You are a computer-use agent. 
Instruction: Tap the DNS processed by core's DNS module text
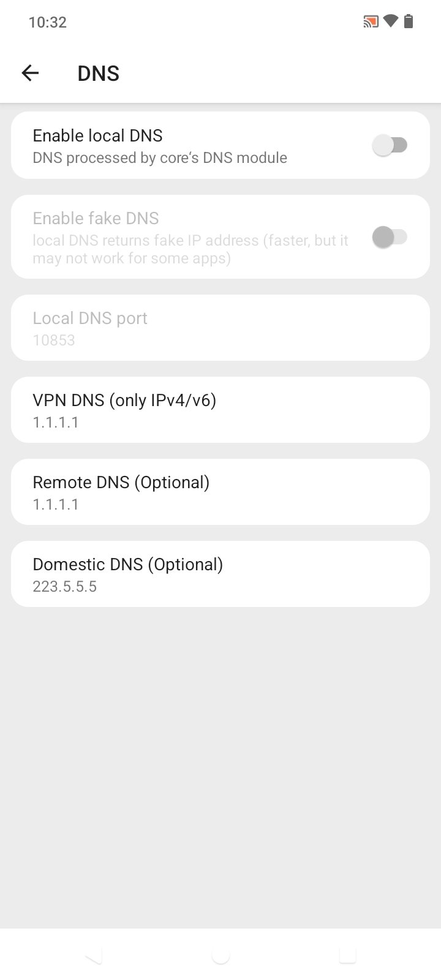coord(159,158)
